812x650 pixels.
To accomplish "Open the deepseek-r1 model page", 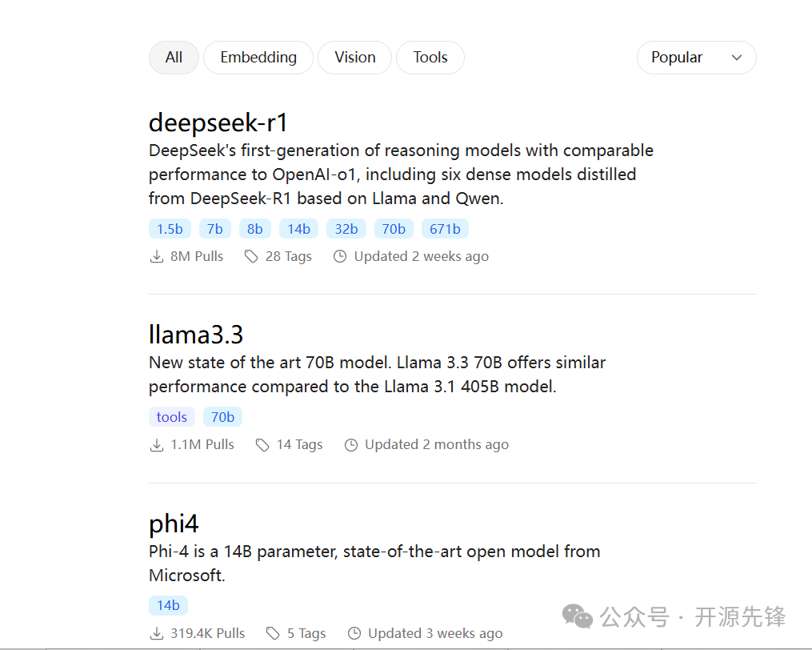I will [x=218, y=122].
